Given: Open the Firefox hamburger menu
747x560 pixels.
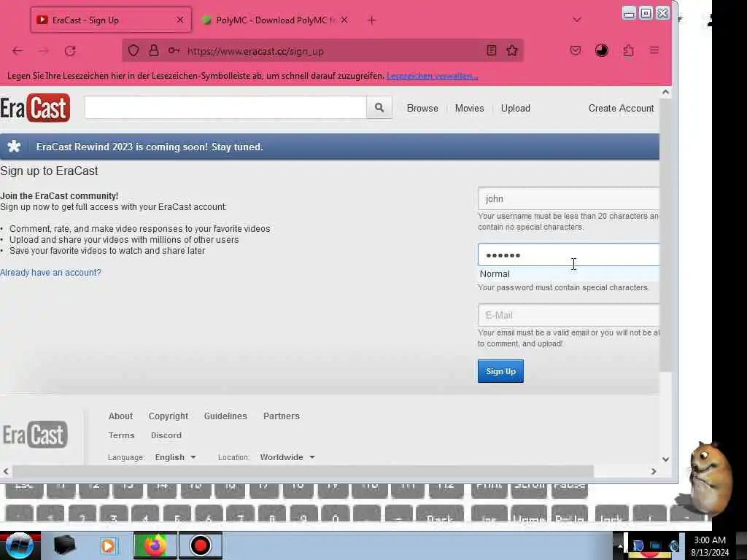Looking at the screenshot, I should [654, 50].
